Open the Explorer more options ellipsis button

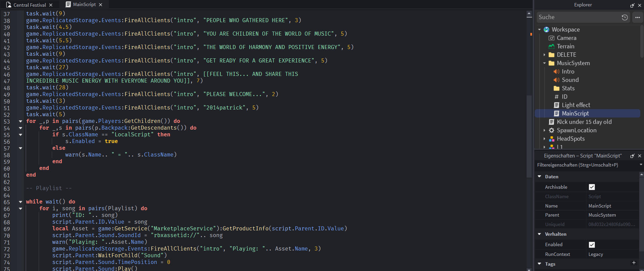637,17
